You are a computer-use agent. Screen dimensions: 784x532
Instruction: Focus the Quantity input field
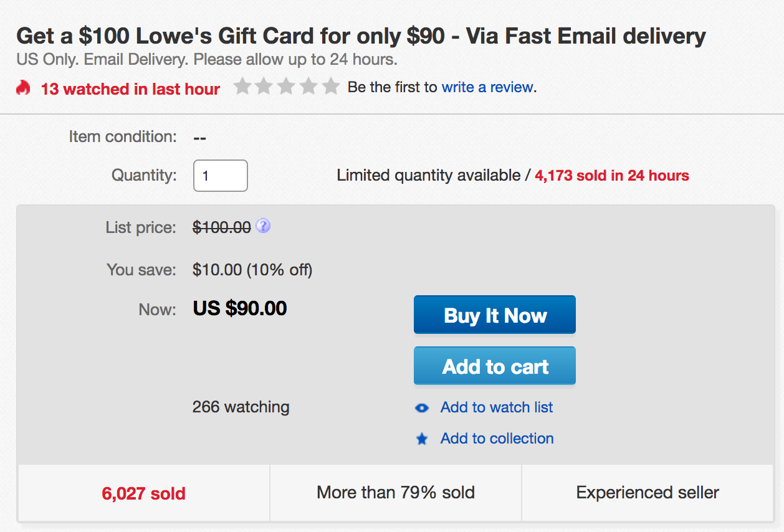[221, 176]
